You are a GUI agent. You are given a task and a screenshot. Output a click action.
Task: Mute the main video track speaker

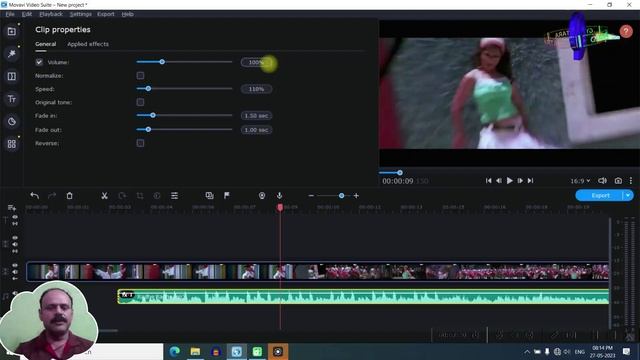coord(15,272)
